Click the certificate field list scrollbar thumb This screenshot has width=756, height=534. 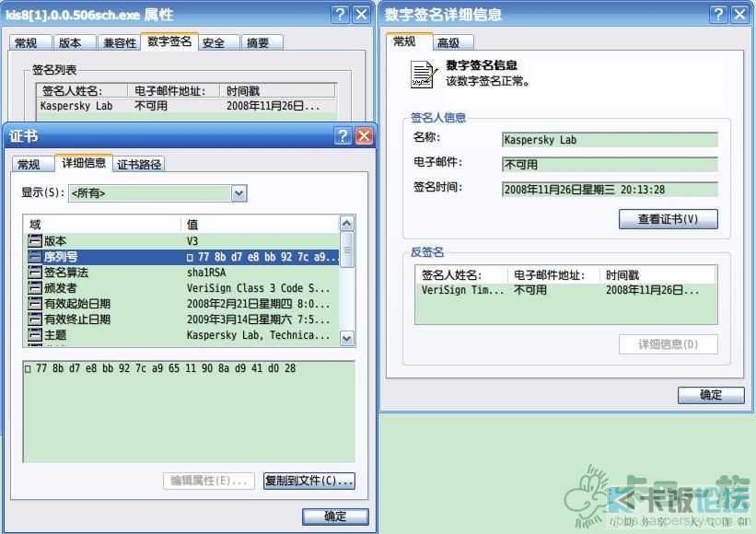click(x=347, y=250)
